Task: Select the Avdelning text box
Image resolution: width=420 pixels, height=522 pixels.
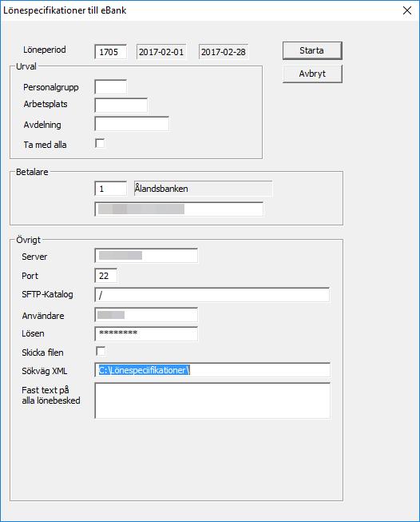Action: click(x=132, y=124)
